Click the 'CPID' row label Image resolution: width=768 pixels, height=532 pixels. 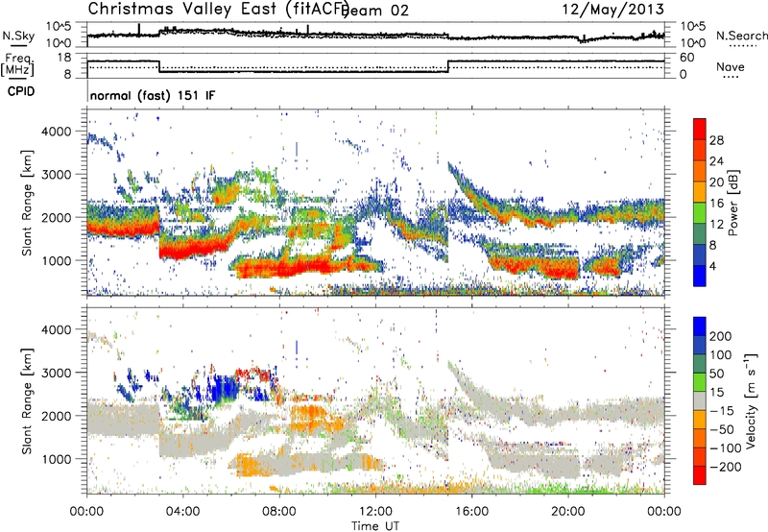pyautogui.click(x=21, y=91)
